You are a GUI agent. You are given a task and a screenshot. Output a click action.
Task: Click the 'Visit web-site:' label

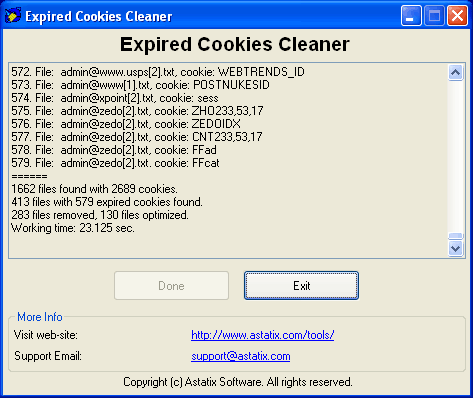tap(46, 335)
